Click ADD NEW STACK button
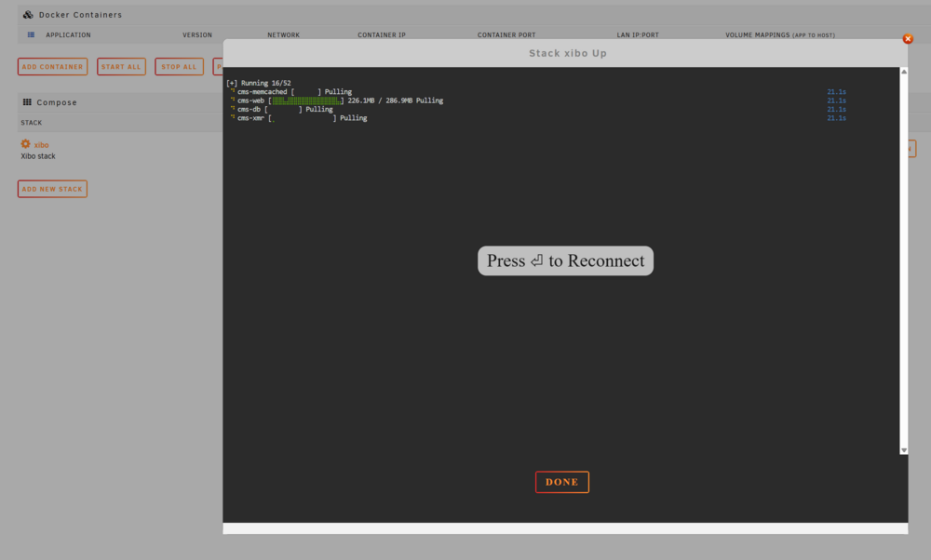 point(52,189)
